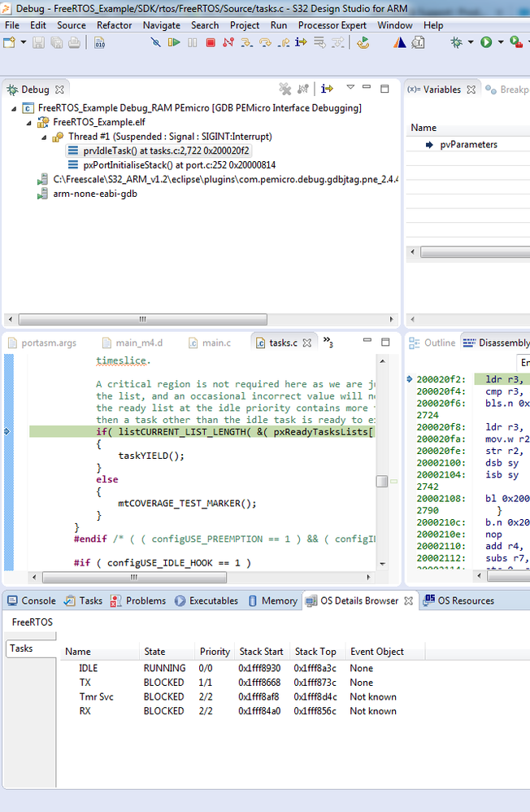Select the pvParameters variable row
This screenshot has height=812, width=530.
468,145
